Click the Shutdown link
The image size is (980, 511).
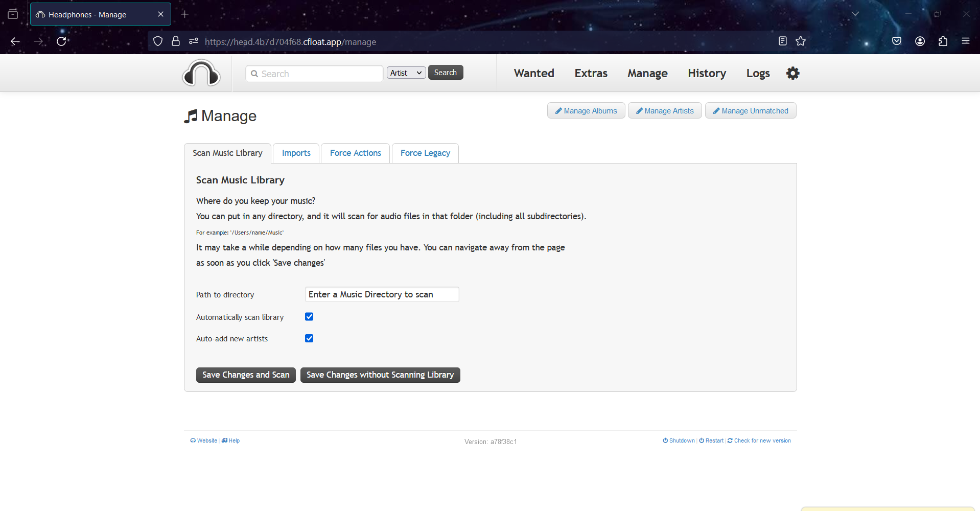coord(679,440)
